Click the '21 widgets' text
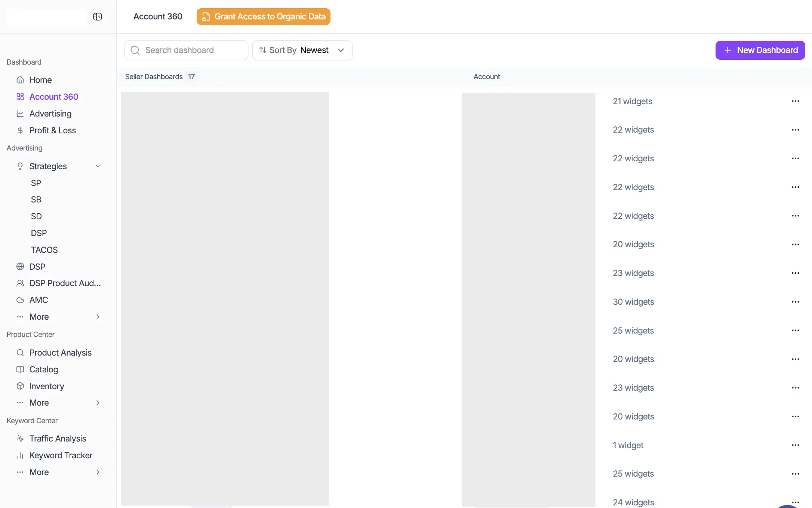The height and width of the screenshot is (508, 812). (x=633, y=101)
